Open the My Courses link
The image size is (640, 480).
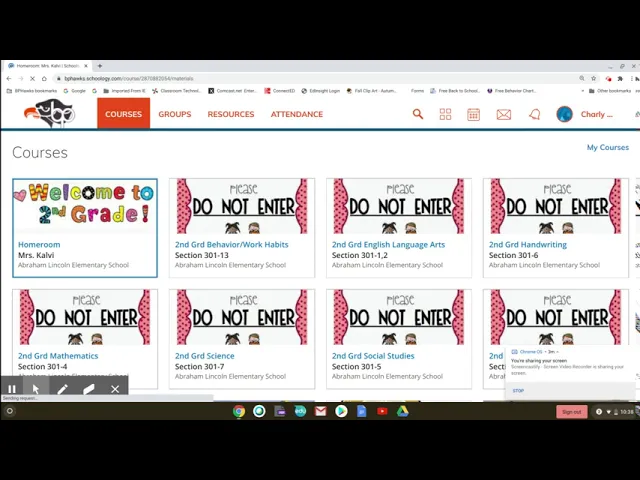608,147
